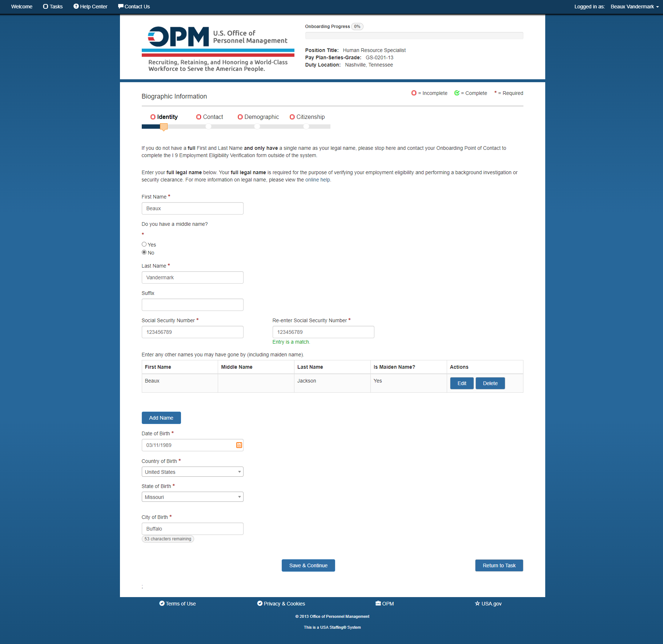Click the Identity incomplete status icon
The height and width of the screenshot is (644, 663).
pos(153,117)
